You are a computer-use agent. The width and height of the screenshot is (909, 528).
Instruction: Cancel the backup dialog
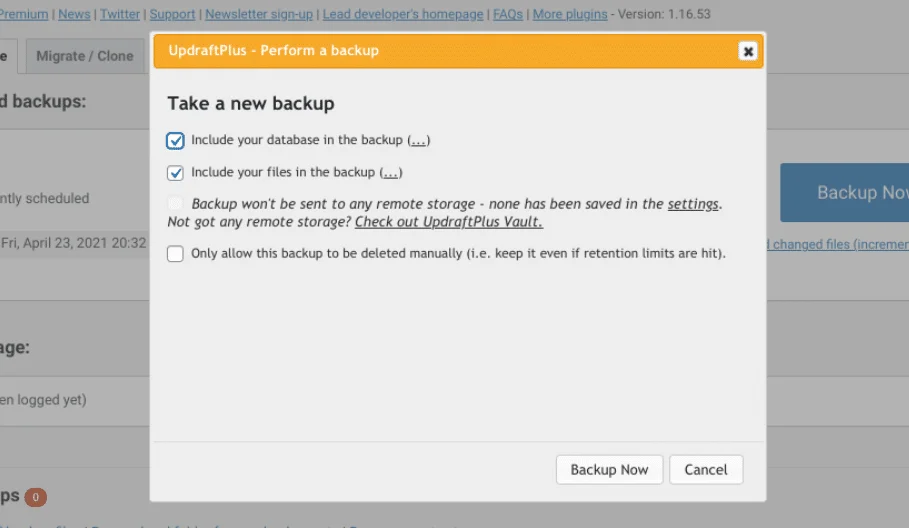click(706, 470)
